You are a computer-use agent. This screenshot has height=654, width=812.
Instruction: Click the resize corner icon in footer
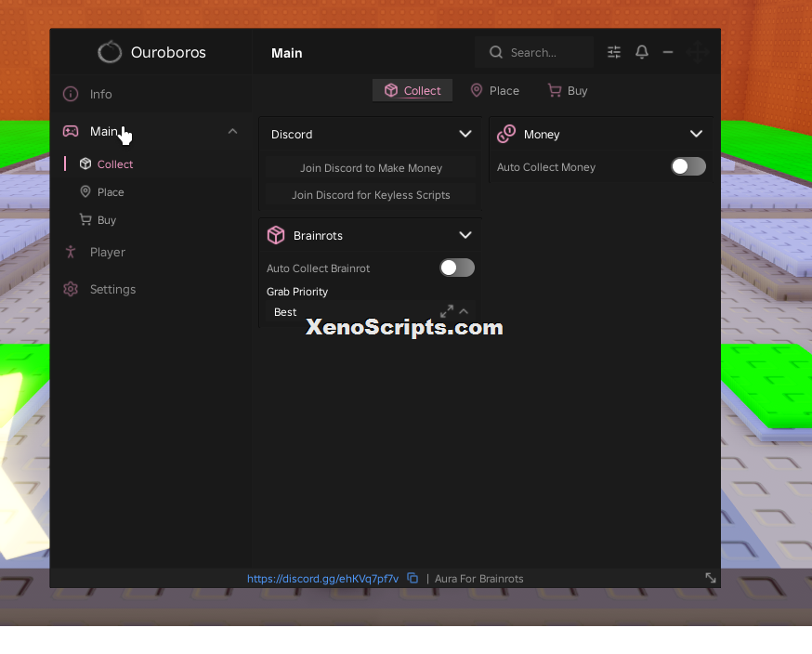click(x=711, y=578)
